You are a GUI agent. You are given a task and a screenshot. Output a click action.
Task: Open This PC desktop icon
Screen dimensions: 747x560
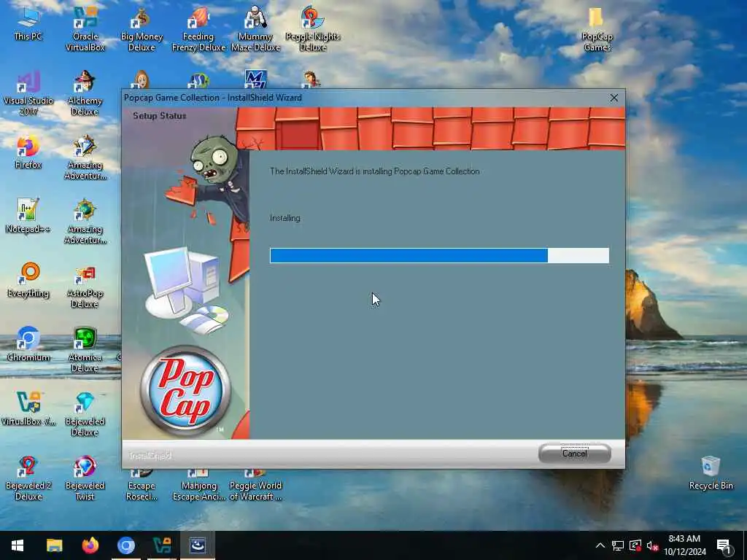pos(28,24)
